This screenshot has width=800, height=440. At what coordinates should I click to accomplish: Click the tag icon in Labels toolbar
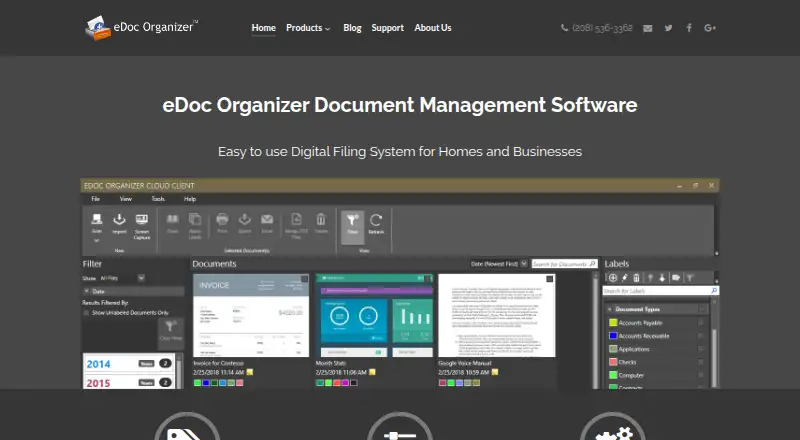[676, 278]
